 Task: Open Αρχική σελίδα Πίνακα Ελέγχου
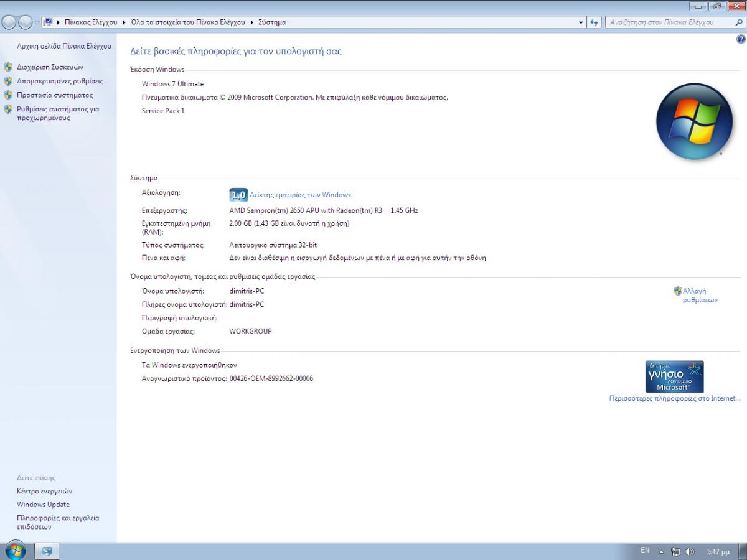point(64,46)
